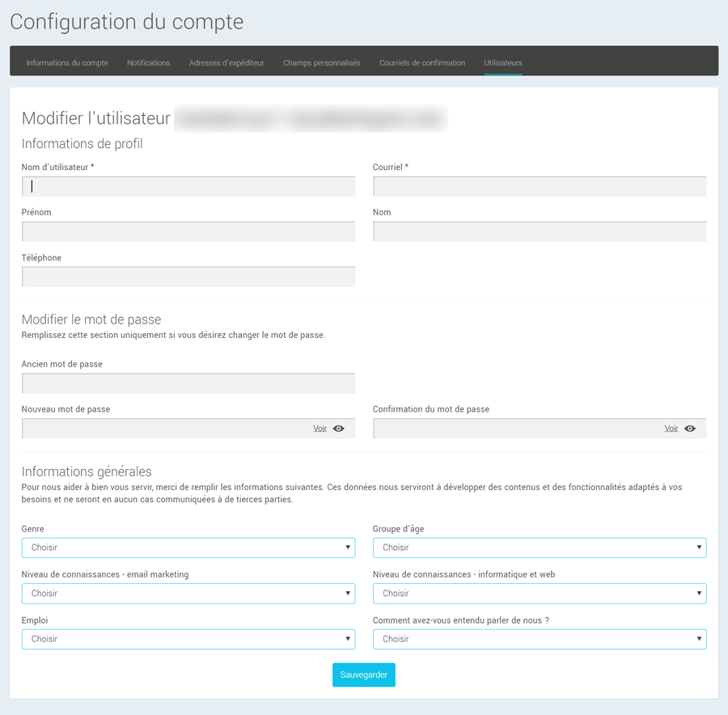The height and width of the screenshot is (715, 728).
Task: Open the Notifications tab
Action: [x=148, y=62]
